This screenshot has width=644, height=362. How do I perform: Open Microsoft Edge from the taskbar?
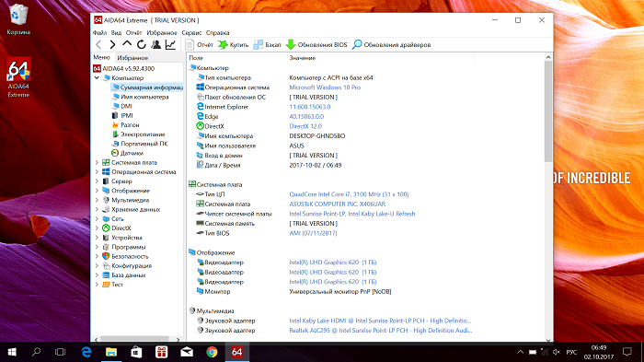86,352
